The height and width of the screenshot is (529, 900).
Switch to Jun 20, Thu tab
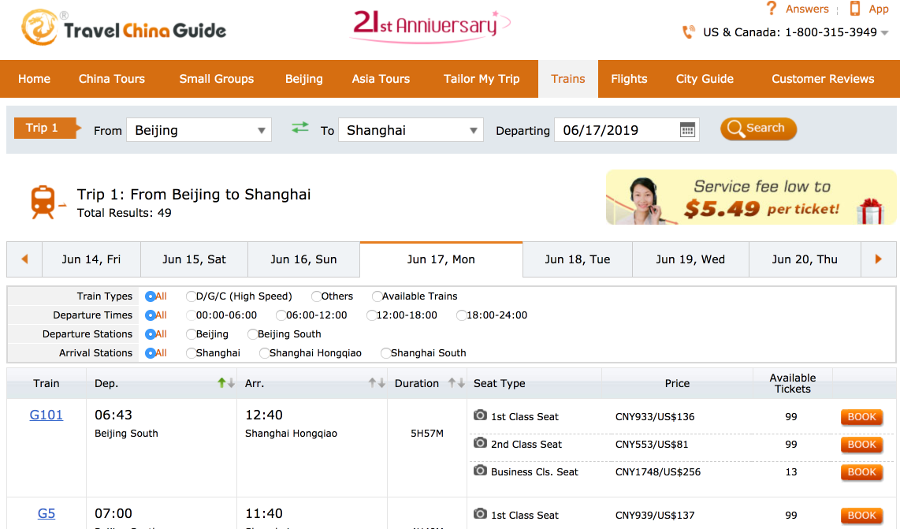pyautogui.click(x=805, y=259)
